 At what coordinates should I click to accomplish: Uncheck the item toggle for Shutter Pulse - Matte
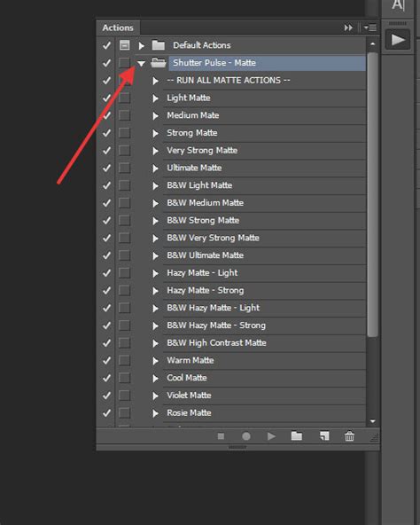pyautogui.click(x=106, y=63)
